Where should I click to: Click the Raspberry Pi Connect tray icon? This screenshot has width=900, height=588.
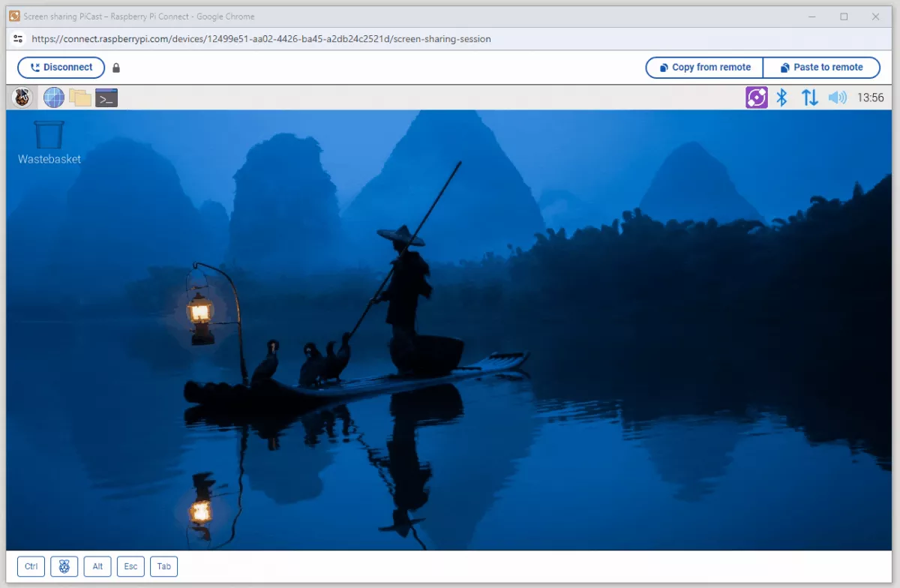[756, 97]
